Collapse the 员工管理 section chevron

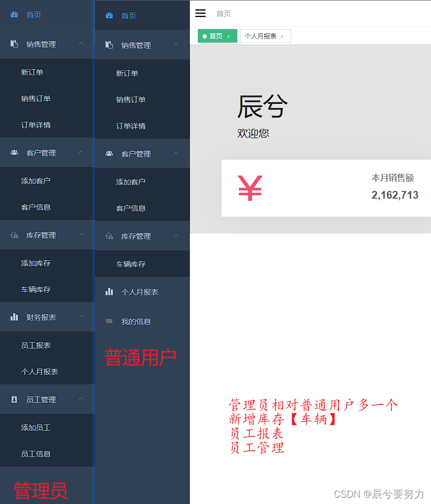82,399
